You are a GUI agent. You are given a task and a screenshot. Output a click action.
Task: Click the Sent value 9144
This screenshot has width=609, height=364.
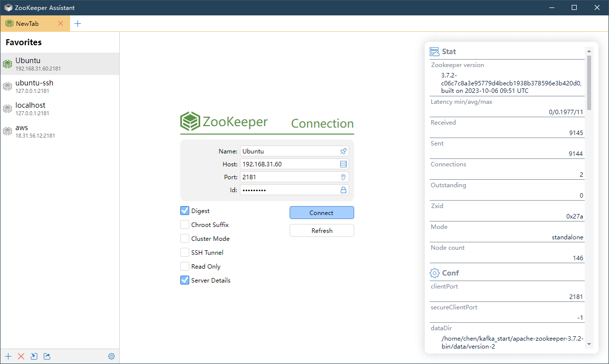576,154
